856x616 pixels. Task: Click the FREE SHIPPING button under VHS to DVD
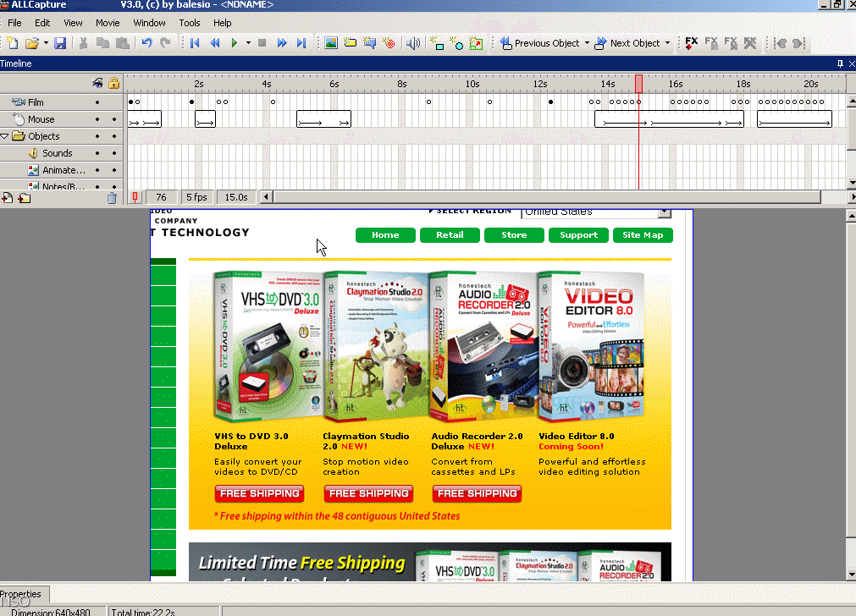[x=259, y=494]
